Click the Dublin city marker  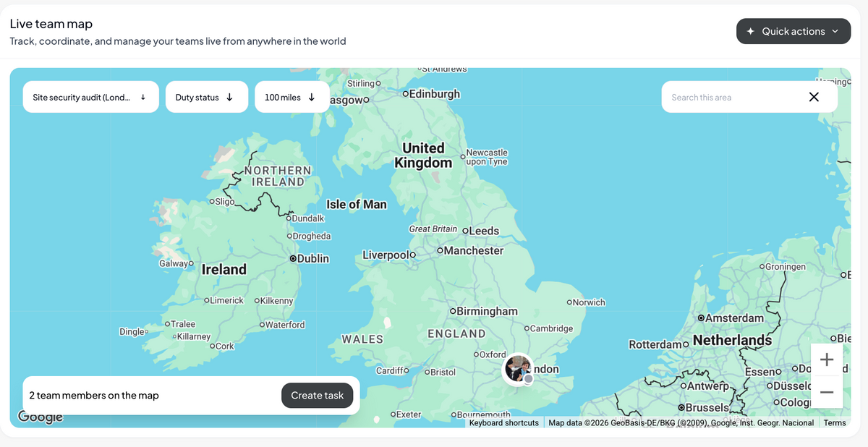(293, 258)
